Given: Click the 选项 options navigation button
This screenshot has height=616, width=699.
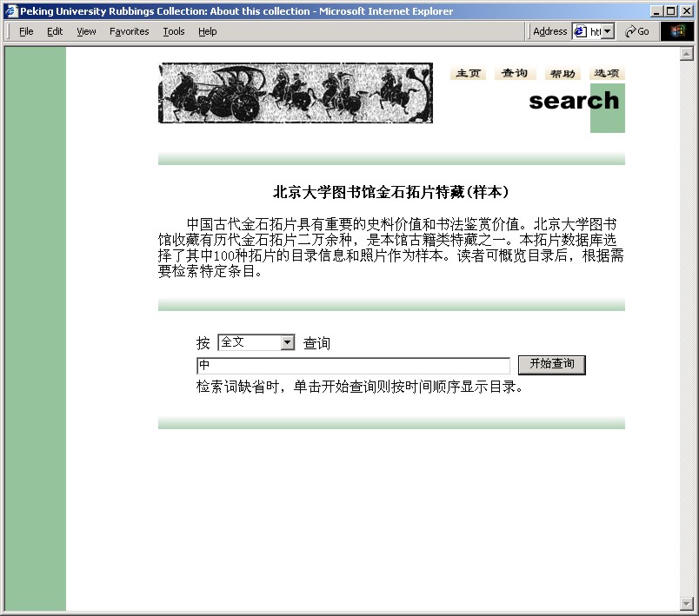Looking at the screenshot, I should pyautogui.click(x=607, y=73).
